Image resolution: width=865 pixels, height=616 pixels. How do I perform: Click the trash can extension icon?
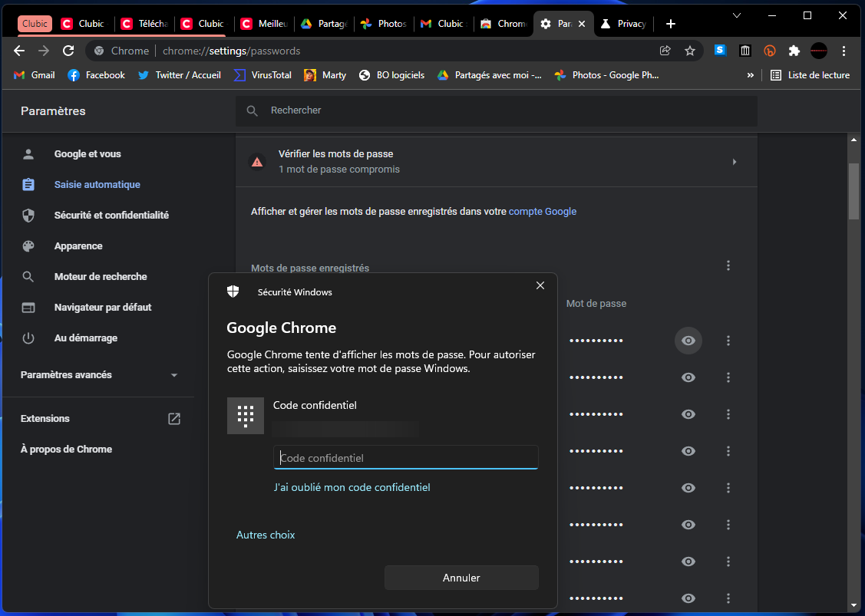745,51
